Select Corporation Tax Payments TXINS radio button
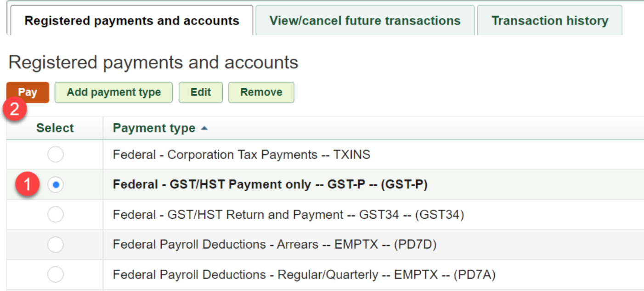Viewport: 644px width, 291px height. [x=56, y=155]
